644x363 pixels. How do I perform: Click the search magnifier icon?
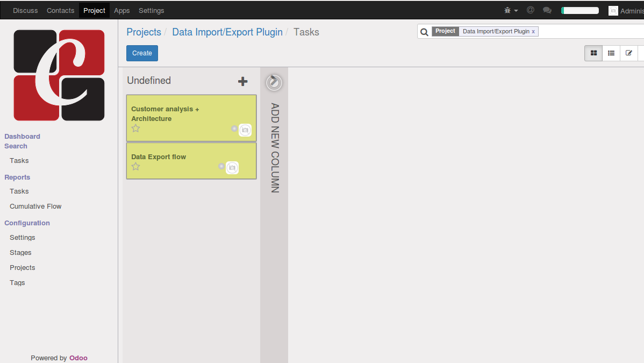pos(425,32)
